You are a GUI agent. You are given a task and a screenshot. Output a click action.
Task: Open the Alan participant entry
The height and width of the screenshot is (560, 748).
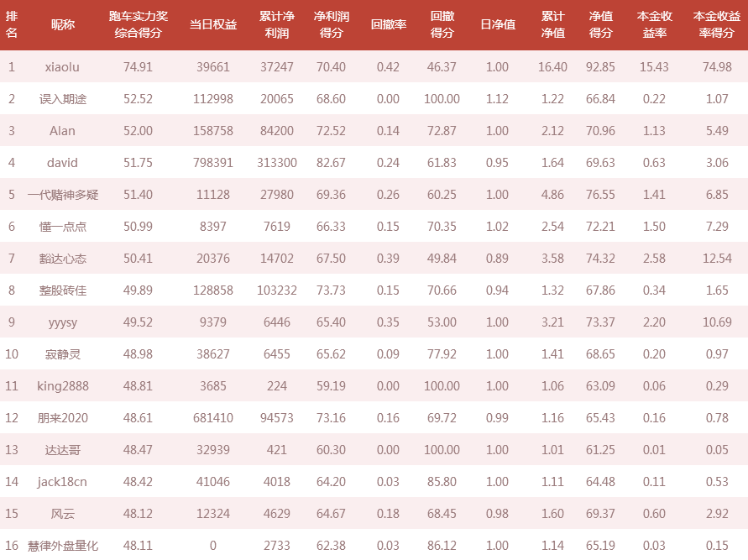62,131
